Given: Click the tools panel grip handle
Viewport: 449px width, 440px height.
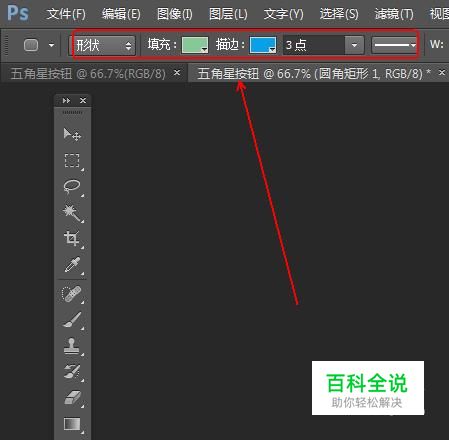Looking at the screenshot, I should [72, 113].
